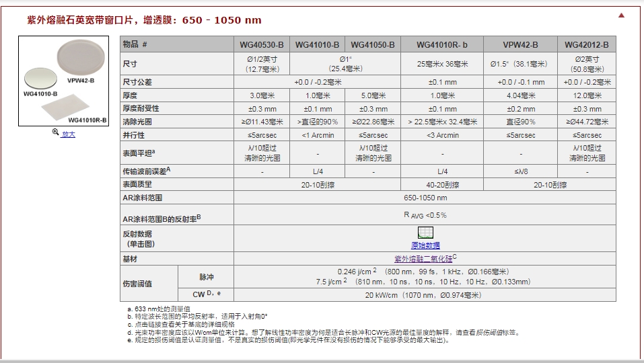Image resolution: width=644 pixels, height=363 pixels.
Task: Click the 650-1050 nm AR coating range cell
Action: coord(425,198)
